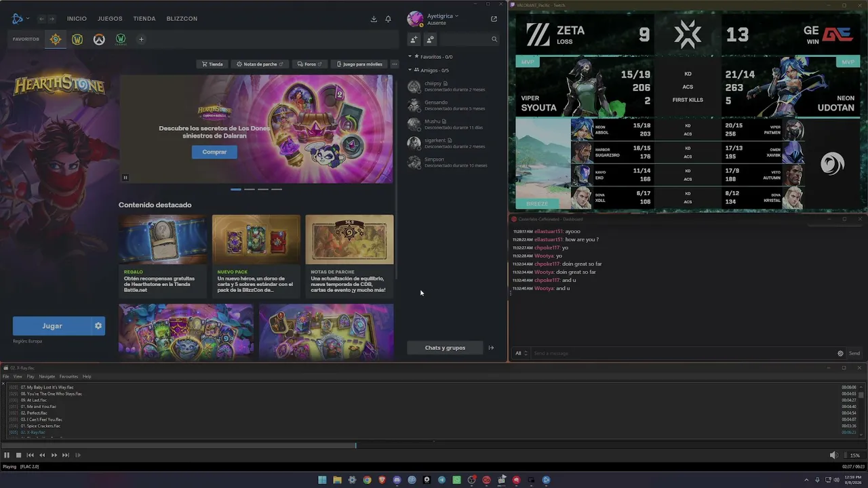
Task: Click the Comprar button on the banner
Action: (x=214, y=152)
